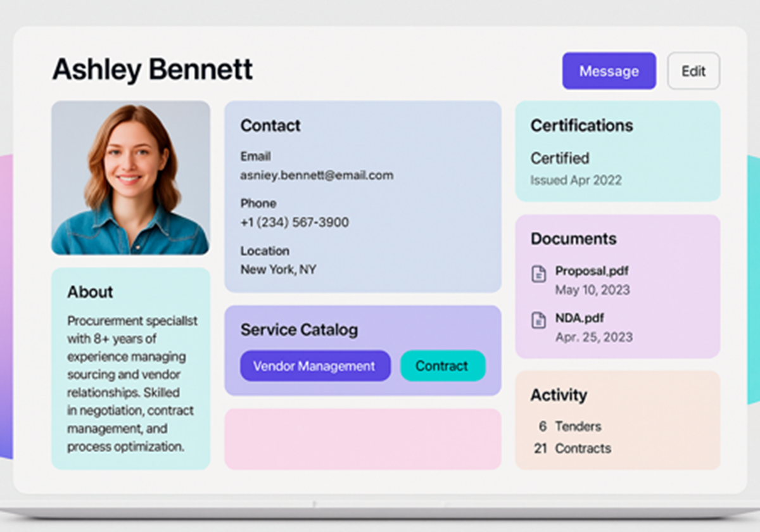The height and width of the screenshot is (532, 760).
Task: Click the May 10, 2023 date
Action: pyautogui.click(x=593, y=290)
